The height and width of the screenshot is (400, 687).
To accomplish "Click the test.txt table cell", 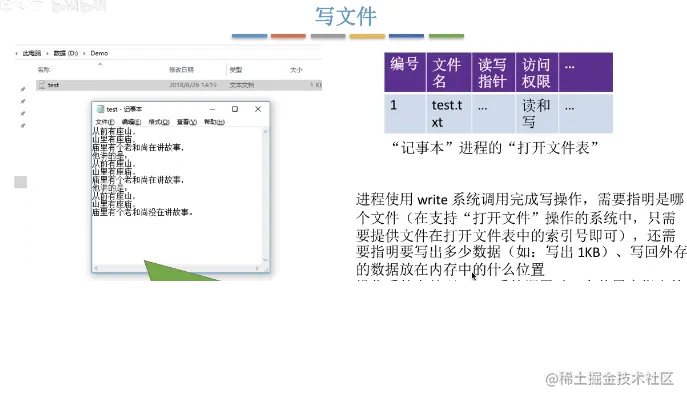I will coord(449,113).
